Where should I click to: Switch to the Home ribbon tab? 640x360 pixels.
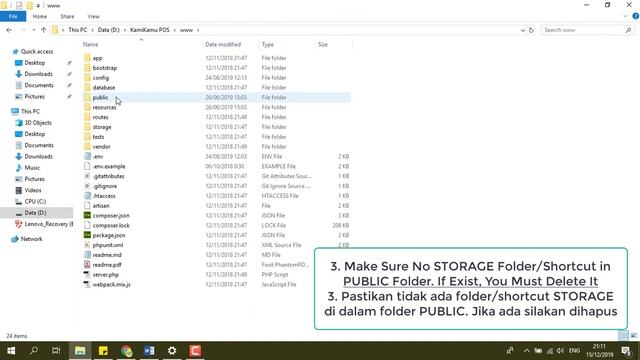pyautogui.click(x=40, y=16)
